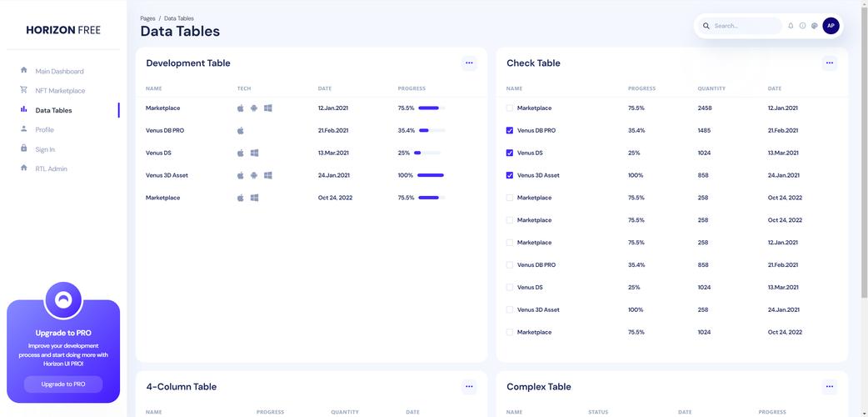The height and width of the screenshot is (417, 868).
Task: Check the first Marketplace row checkbox
Action: (x=510, y=108)
